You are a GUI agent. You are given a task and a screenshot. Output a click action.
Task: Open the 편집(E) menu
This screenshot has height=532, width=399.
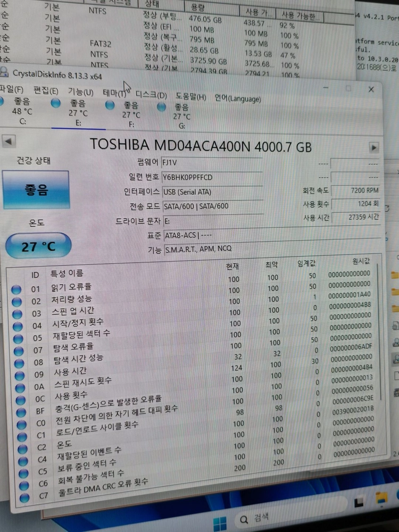tap(46, 91)
